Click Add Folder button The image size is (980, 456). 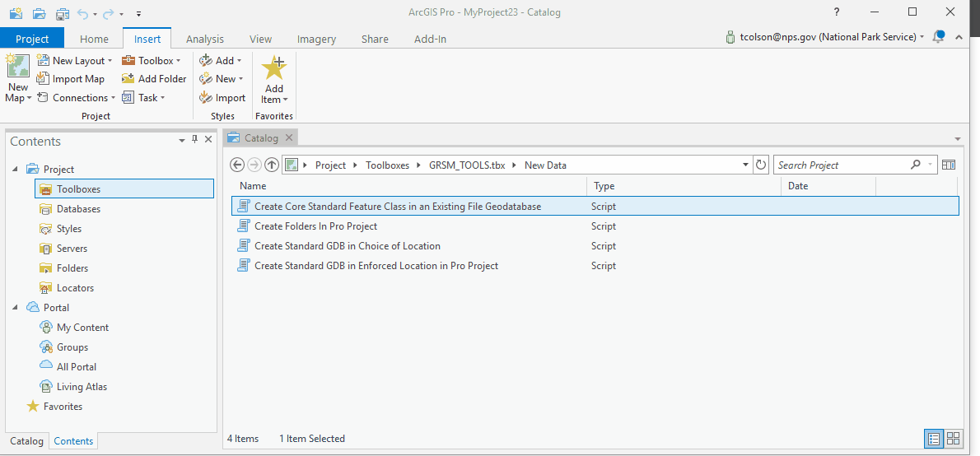pos(154,79)
